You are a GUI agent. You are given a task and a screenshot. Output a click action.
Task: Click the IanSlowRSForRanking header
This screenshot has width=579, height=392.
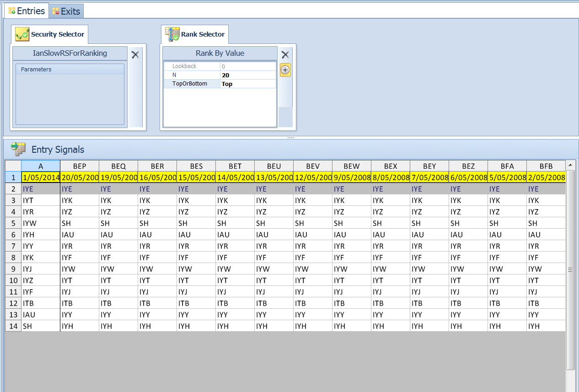[70, 53]
